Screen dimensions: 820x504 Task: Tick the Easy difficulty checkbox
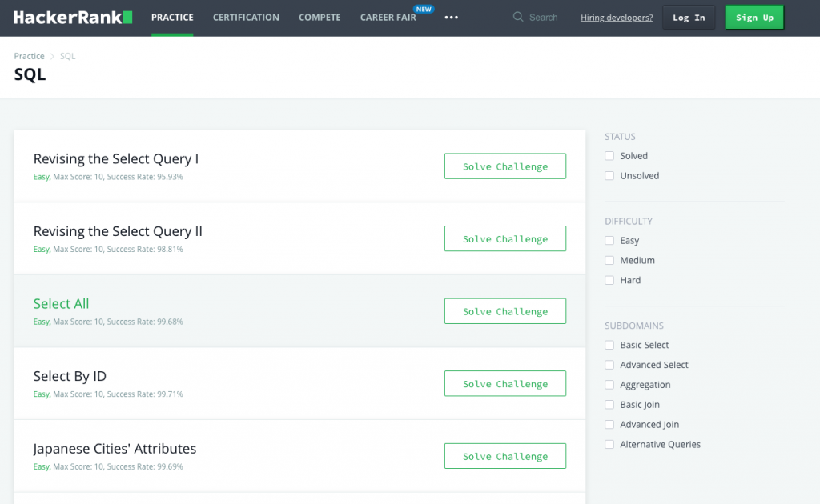coord(609,241)
